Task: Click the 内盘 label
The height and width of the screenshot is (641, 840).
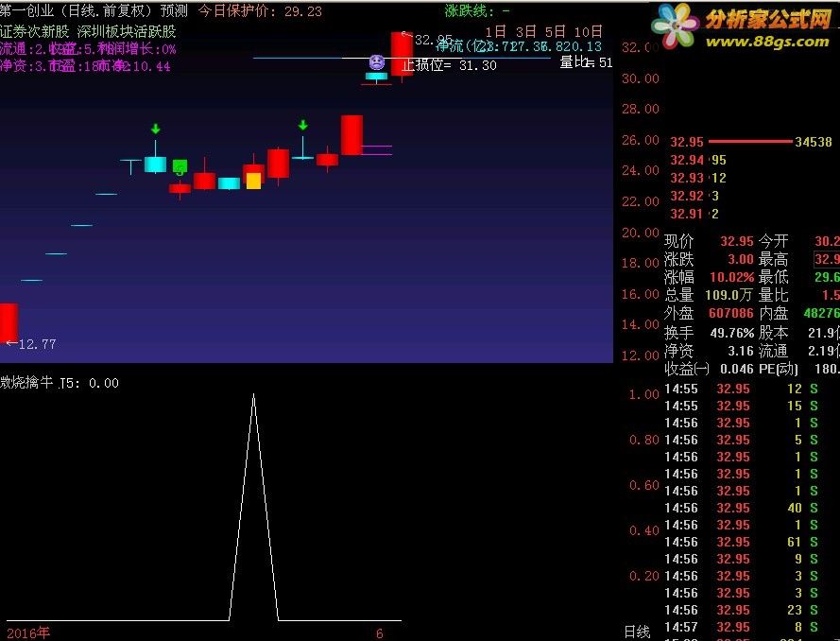Action: pos(773,313)
